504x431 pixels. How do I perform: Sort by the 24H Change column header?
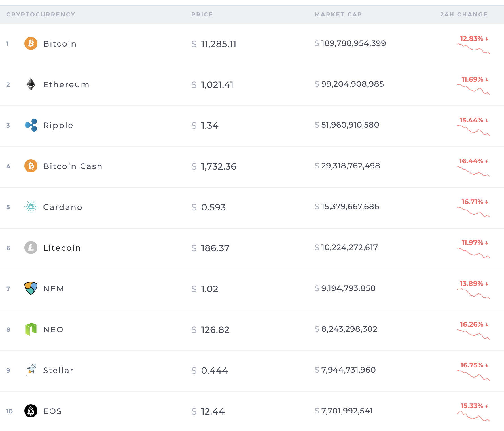(x=464, y=14)
